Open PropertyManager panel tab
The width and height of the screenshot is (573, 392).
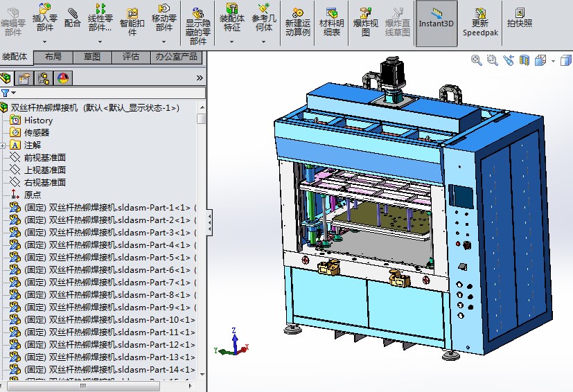pos(24,78)
